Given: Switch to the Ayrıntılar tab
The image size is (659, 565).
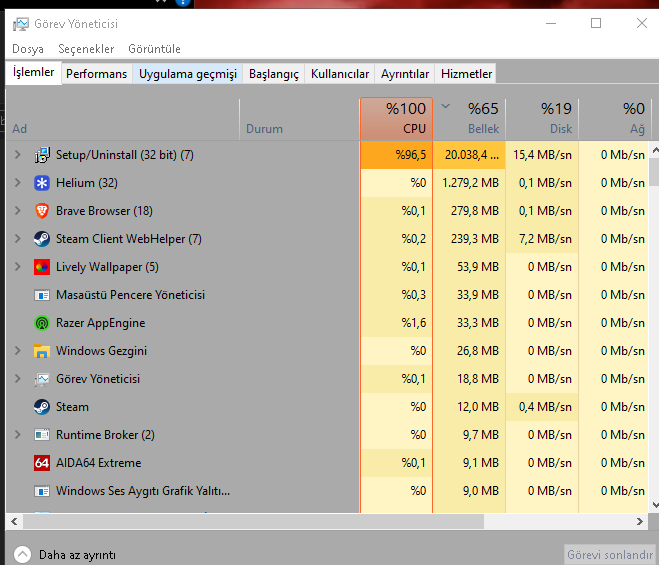Looking at the screenshot, I should click(x=405, y=74).
